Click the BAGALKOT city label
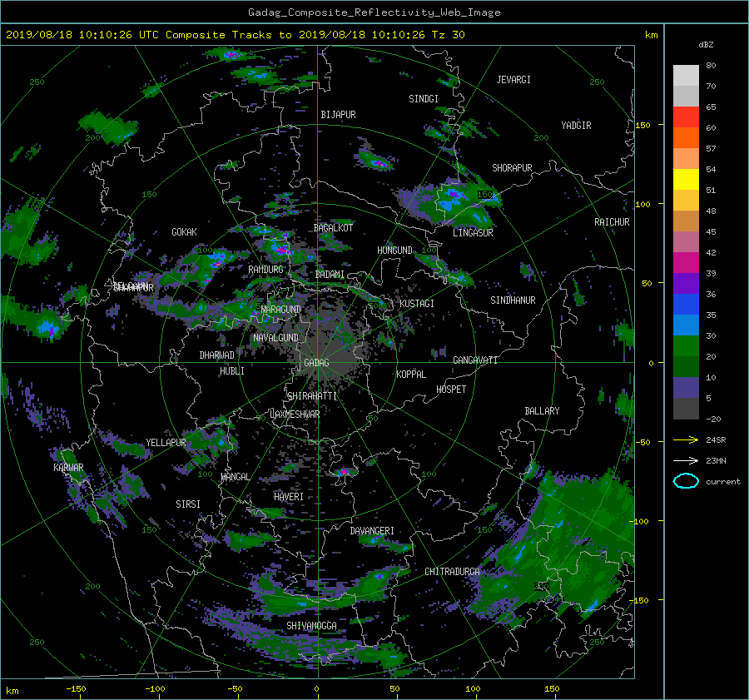Screen dimensions: 749x700 (x=333, y=228)
